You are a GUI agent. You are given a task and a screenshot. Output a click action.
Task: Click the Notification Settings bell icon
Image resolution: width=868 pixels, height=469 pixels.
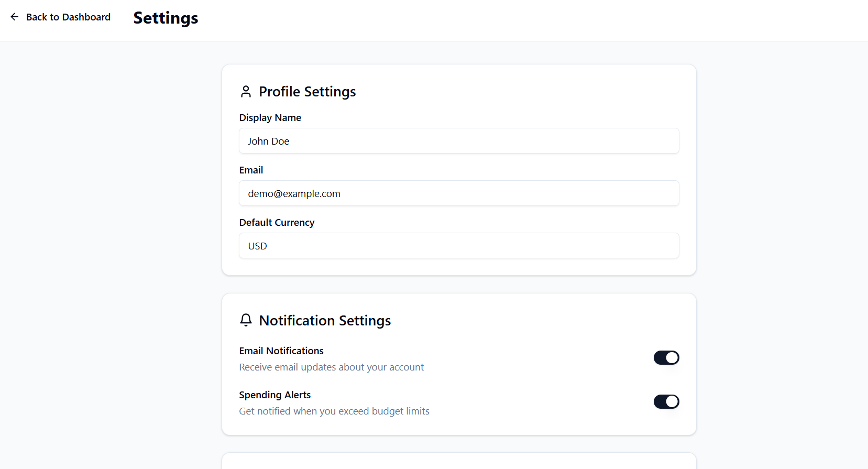coord(246,320)
